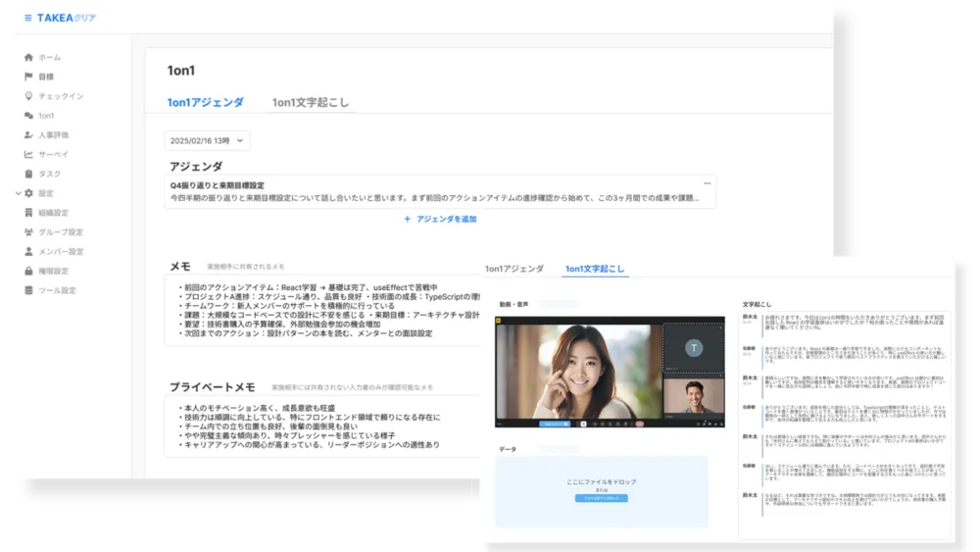Viewport: 980px width, 552px height.
Task: Open 権限設定 with the lock icon
Action: pos(28,271)
